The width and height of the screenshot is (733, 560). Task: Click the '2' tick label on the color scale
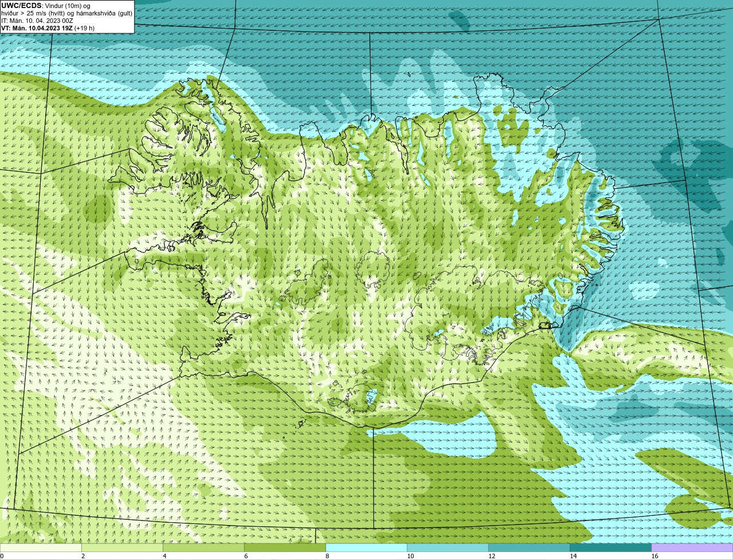(x=83, y=556)
